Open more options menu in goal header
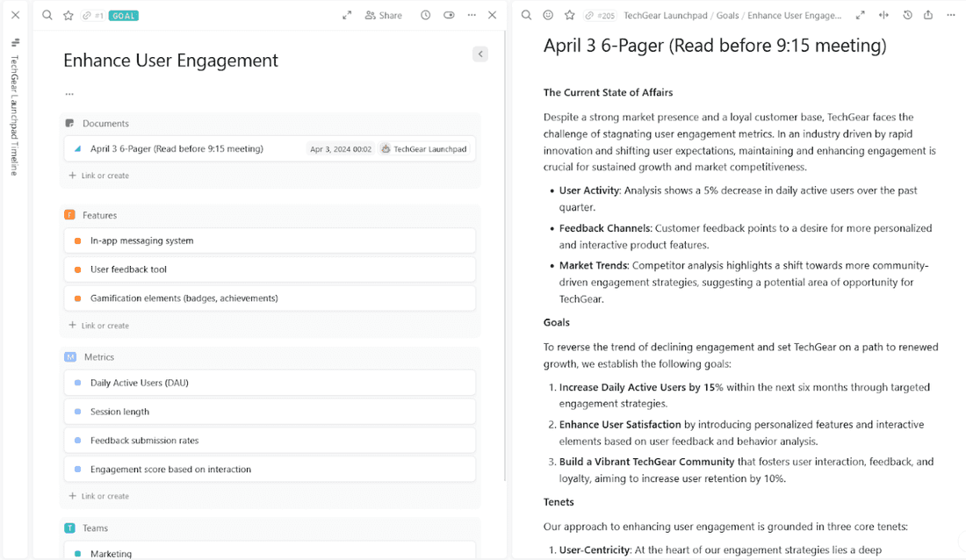 (472, 15)
